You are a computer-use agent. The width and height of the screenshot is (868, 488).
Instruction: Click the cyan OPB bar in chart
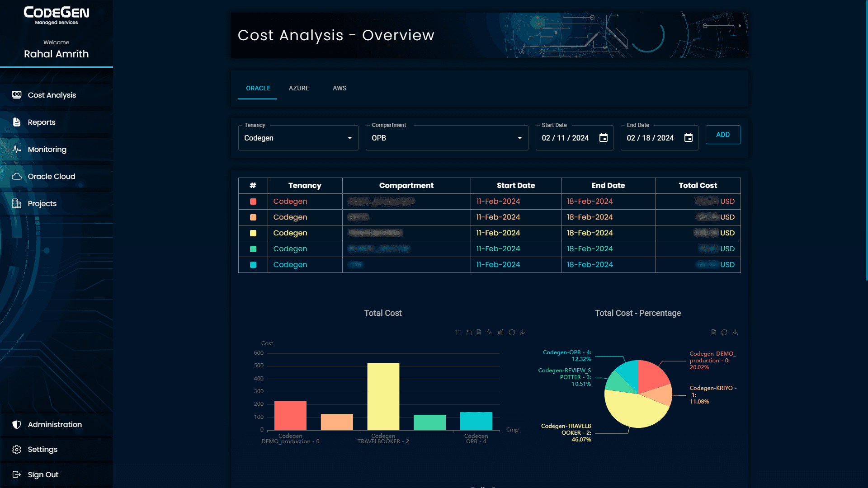(476, 421)
